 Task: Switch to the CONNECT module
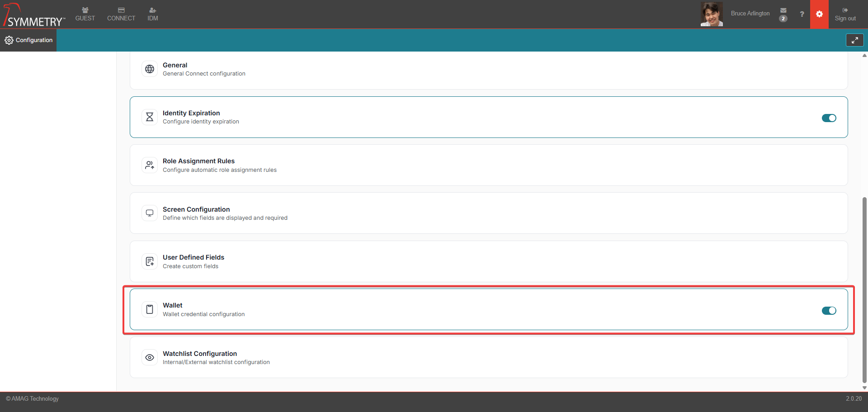[x=121, y=14]
